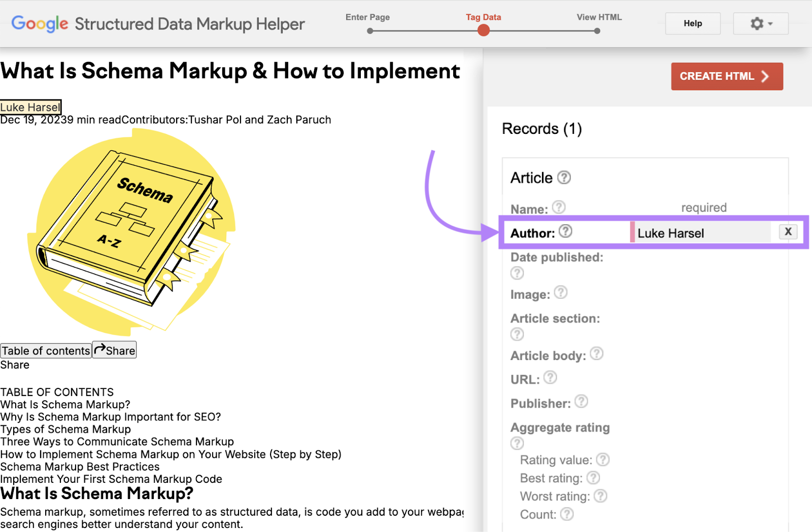812x532 pixels.
Task: Click the article title heading text
Action: 230,71
